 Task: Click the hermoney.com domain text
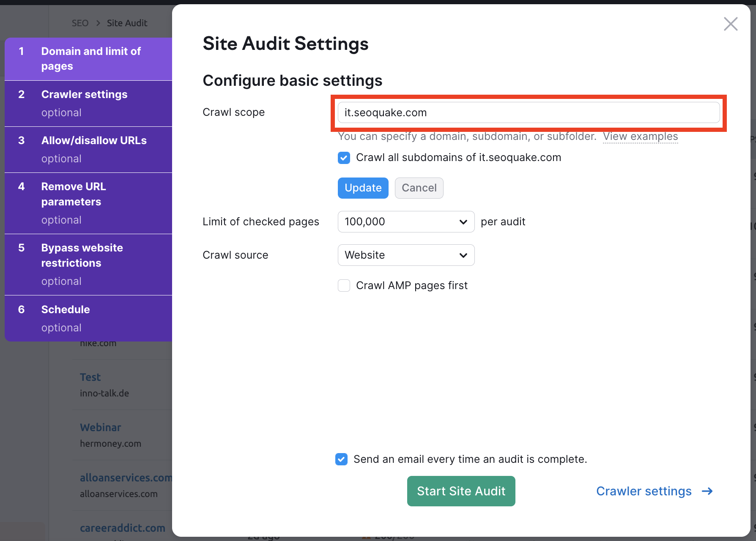[110, 444]
